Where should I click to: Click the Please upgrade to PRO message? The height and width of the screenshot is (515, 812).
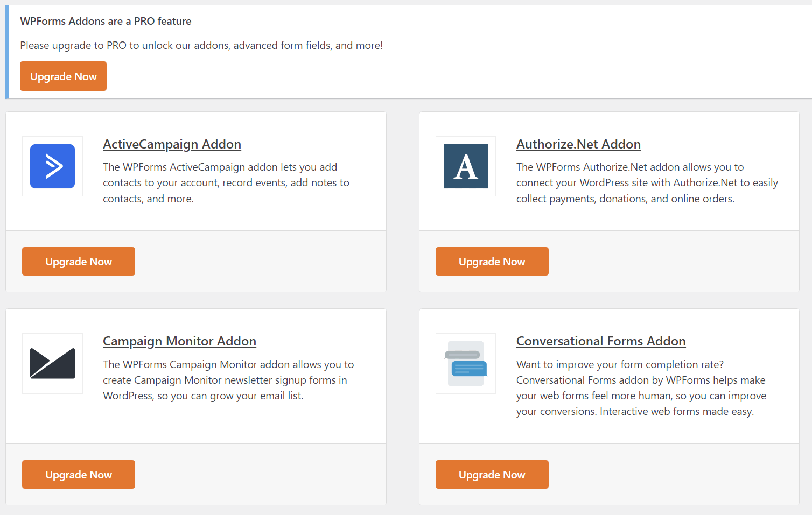201,45
